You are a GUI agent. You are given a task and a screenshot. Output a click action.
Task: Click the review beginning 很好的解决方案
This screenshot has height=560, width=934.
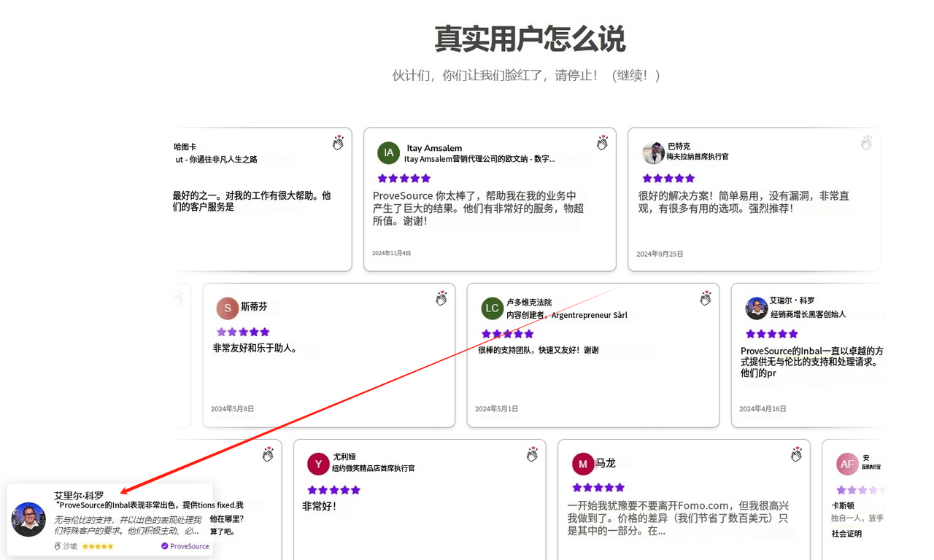coord(744,202)
